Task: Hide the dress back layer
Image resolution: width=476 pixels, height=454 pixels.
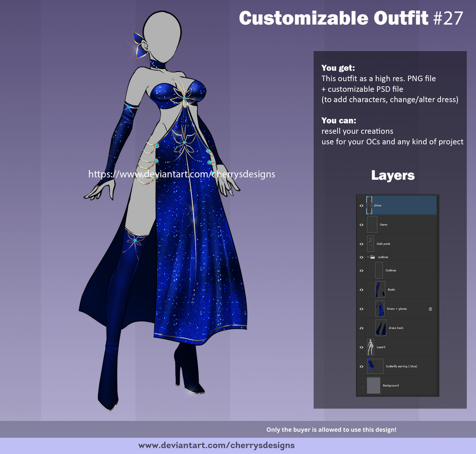Action: [x=361, y=328]
